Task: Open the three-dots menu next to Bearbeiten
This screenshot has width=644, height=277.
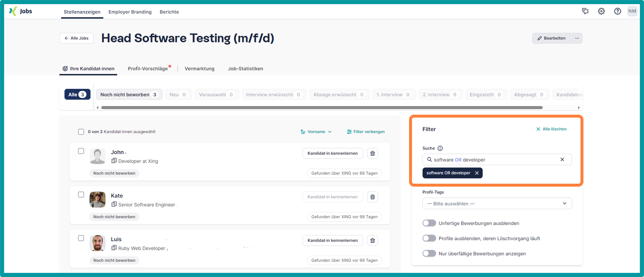Action: (577, 38)
